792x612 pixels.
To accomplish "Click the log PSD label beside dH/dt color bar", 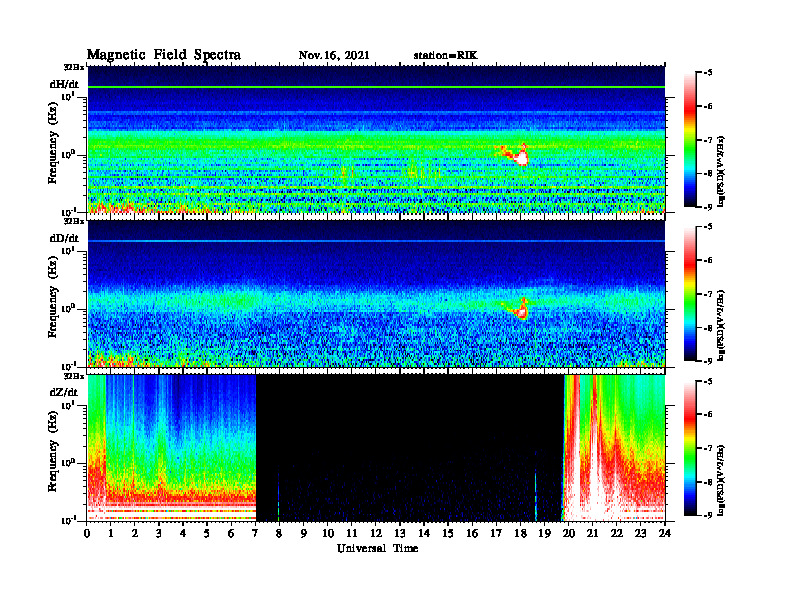I will (x=721, y=171).
